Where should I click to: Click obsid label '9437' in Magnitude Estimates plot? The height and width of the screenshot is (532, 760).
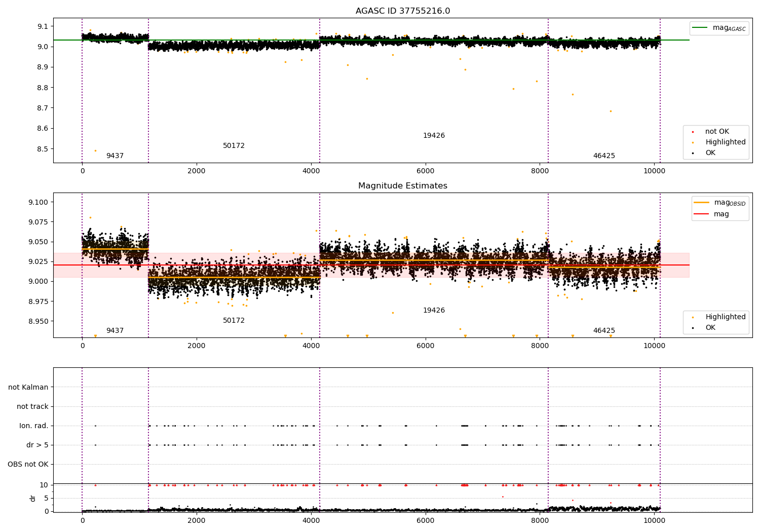(x=115, y=331)
